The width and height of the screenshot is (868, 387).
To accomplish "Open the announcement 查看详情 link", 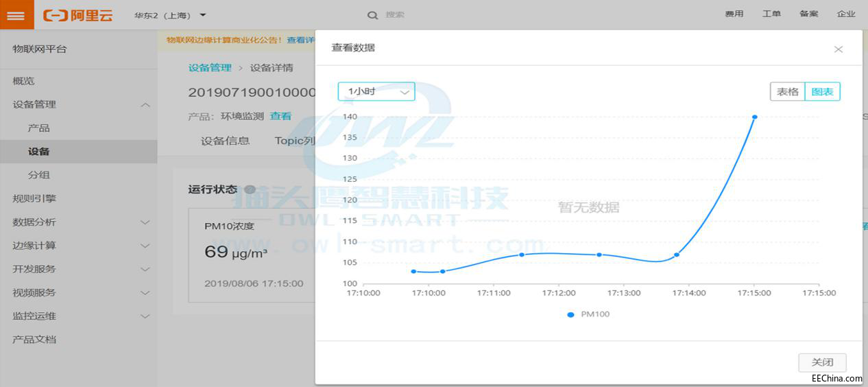I will (301, 40).
